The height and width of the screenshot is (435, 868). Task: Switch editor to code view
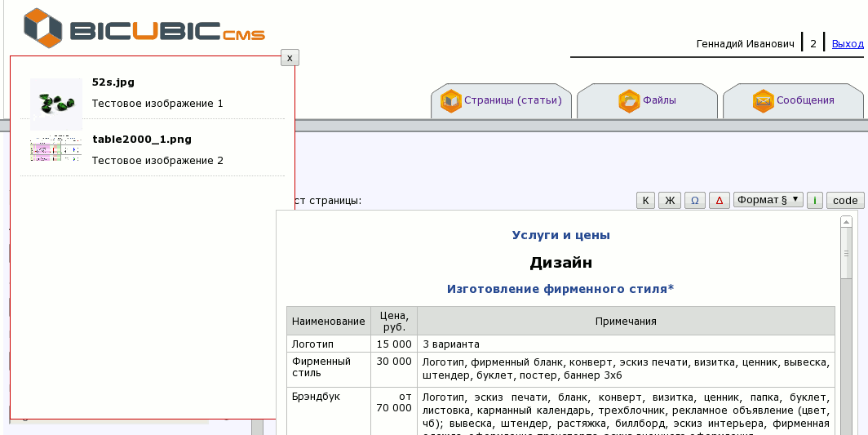tap(845, 201)
